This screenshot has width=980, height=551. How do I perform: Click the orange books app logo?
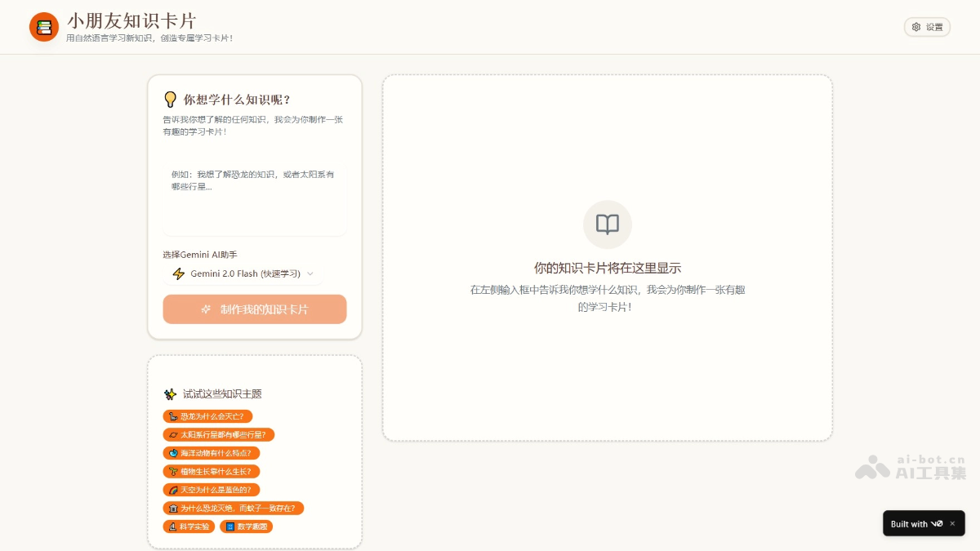tap(44, 27)
